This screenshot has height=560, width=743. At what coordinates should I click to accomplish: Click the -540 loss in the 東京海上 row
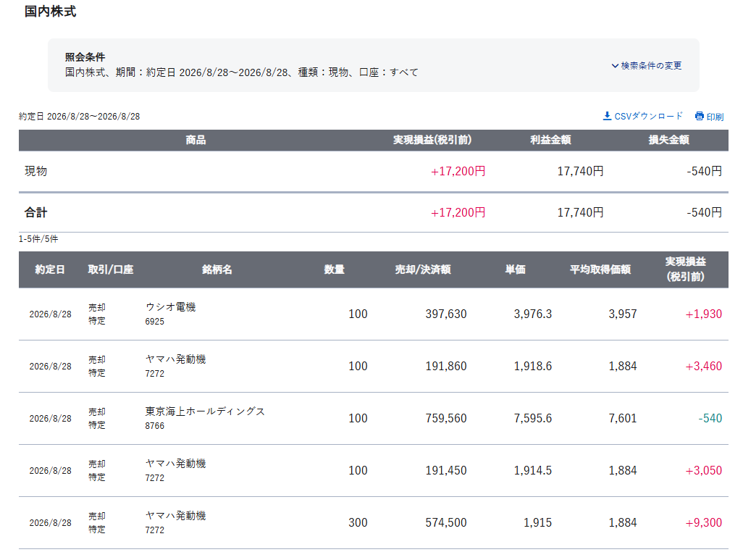(710, 418)
